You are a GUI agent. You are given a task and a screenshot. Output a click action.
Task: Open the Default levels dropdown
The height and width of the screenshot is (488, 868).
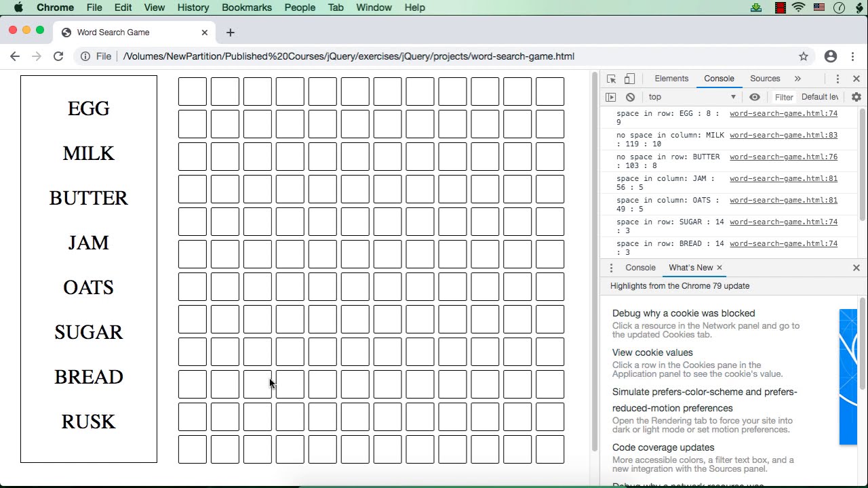pos(821,97)
